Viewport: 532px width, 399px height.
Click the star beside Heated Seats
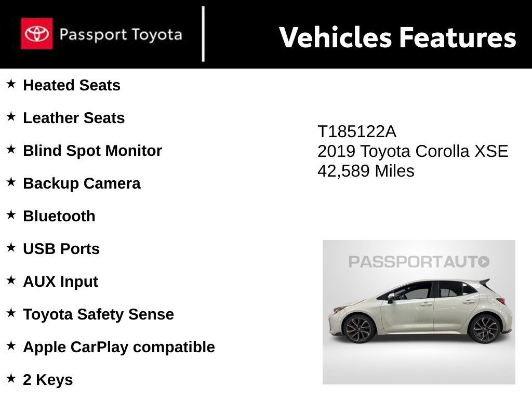[x=11, y=84]
